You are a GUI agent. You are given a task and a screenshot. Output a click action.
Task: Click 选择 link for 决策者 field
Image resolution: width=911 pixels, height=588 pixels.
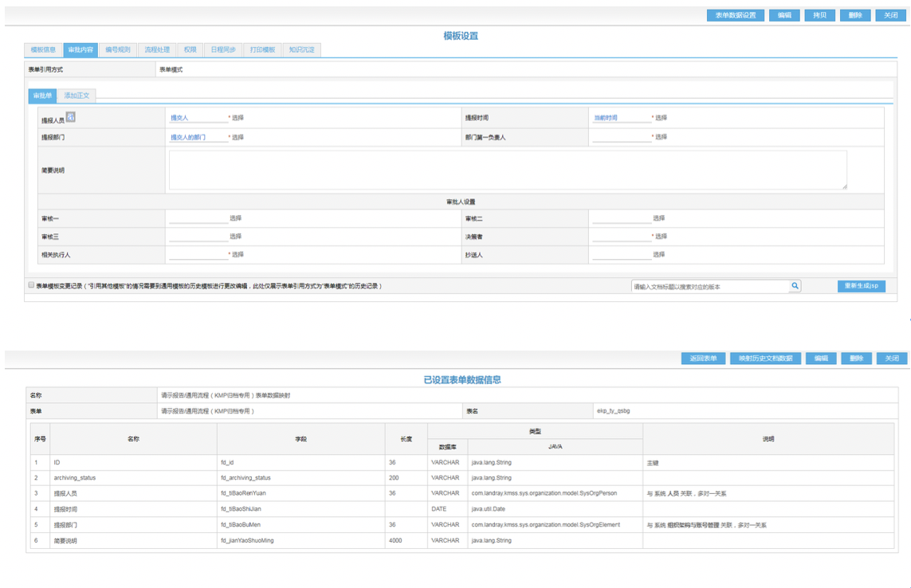(x=662, y=237)
